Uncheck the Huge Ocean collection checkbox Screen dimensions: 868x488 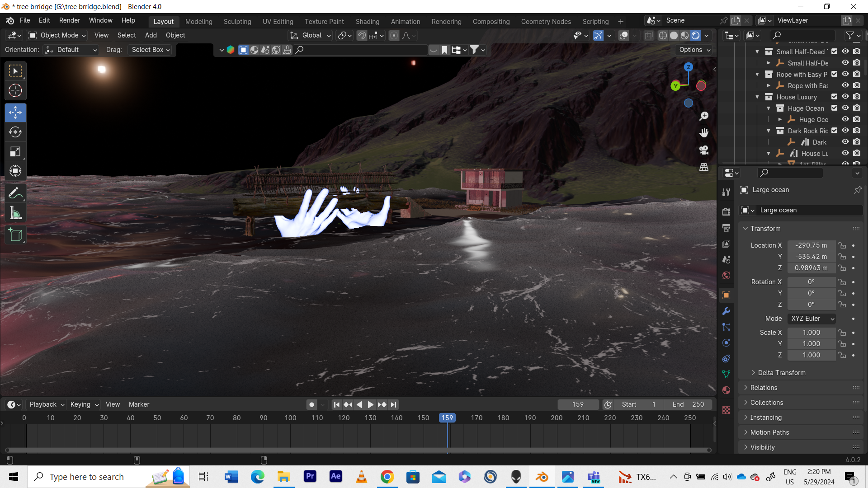pos(835,108)
